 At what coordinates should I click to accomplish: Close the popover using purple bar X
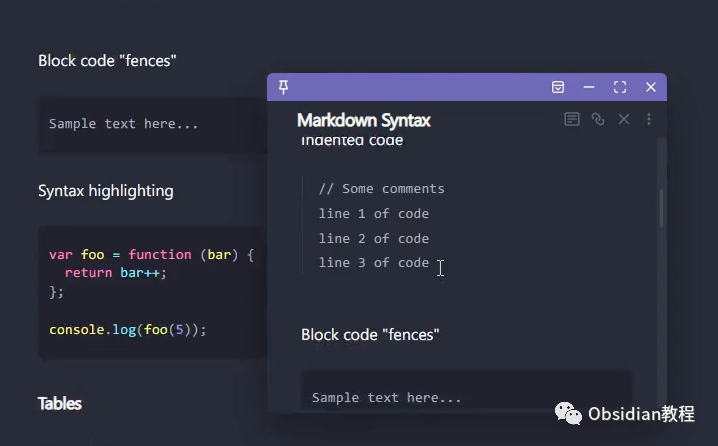[x=651, y=87]
